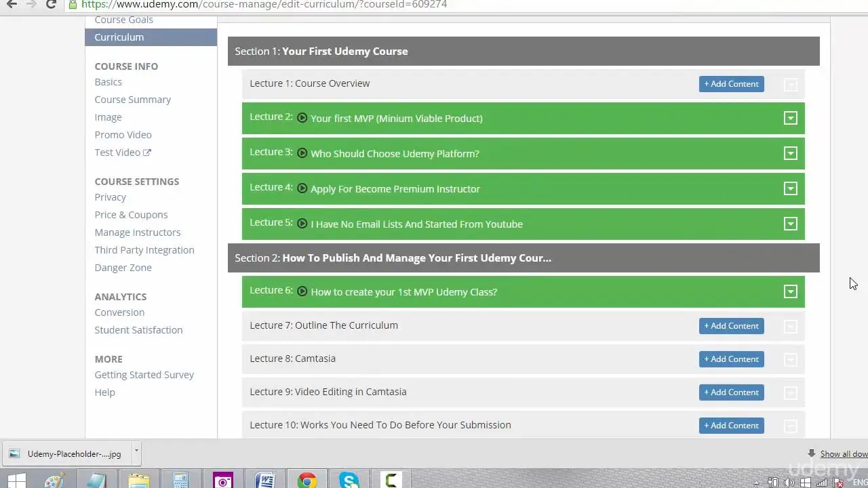
Task: Open Skype from taskbar
Action: click(349, 481)
